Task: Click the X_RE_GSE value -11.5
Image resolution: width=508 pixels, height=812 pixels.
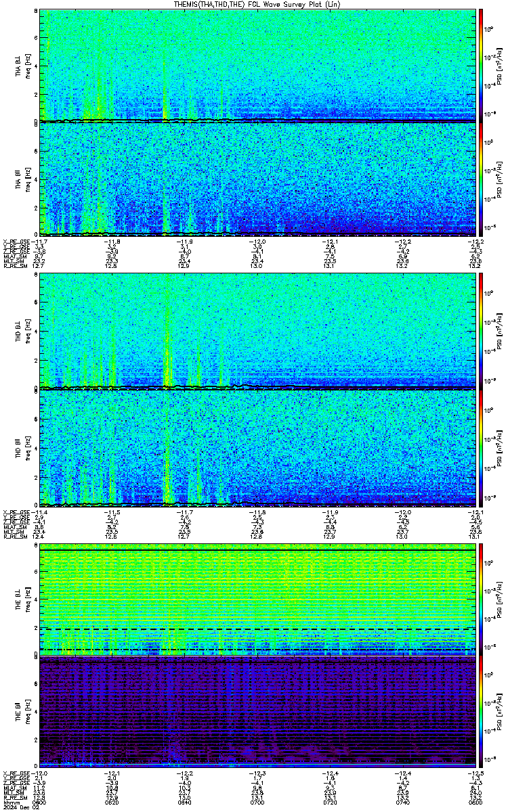Action: click(112, 512)
